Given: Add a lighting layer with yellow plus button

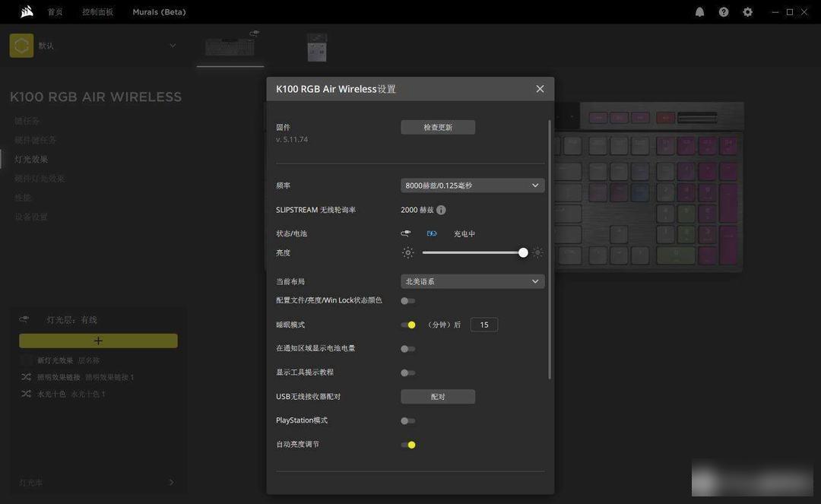Looking at the screenshot, I should [x=98, y=341].
